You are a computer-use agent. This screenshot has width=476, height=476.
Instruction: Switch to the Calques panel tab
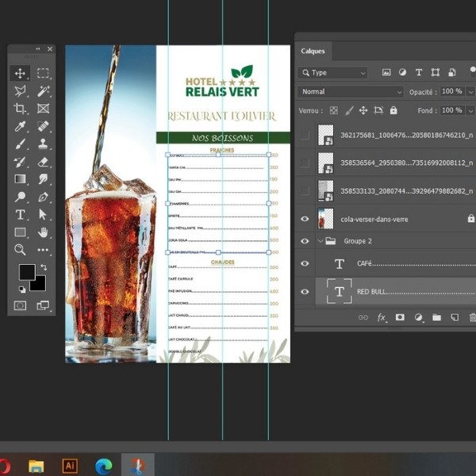(x=313, y=51)
